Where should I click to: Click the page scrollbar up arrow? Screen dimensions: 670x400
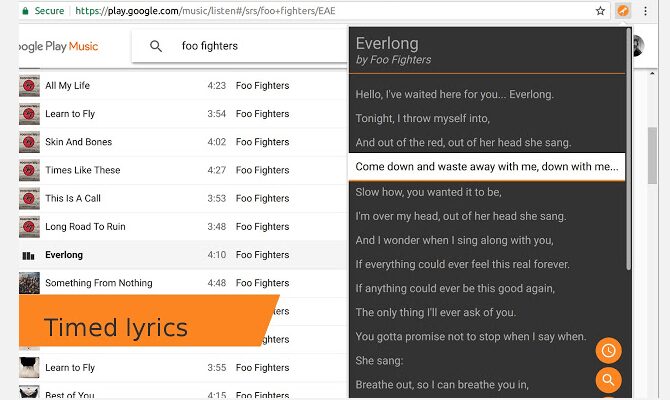point(652,74)
